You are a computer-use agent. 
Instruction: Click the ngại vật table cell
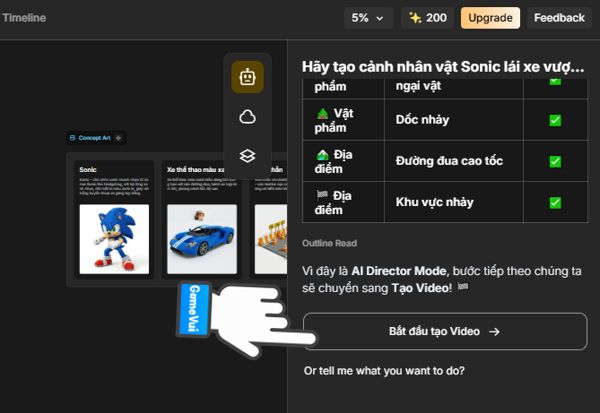coord(454,88)
